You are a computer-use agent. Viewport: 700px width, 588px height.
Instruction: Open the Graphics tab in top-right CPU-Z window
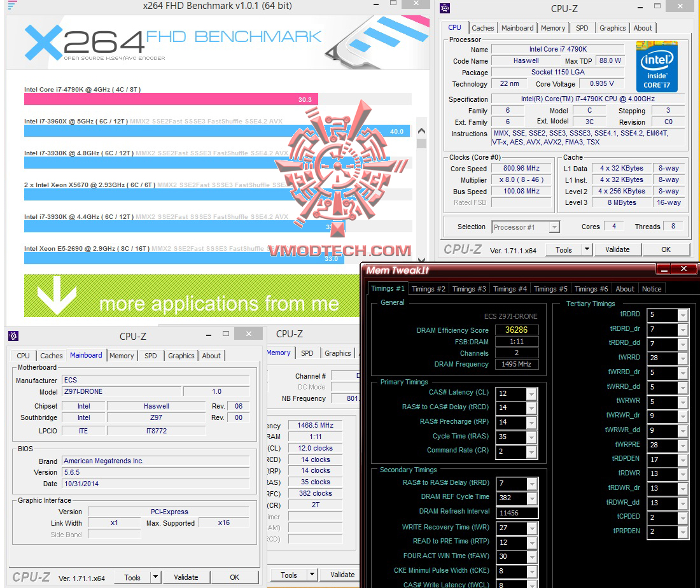pos(612,27)
